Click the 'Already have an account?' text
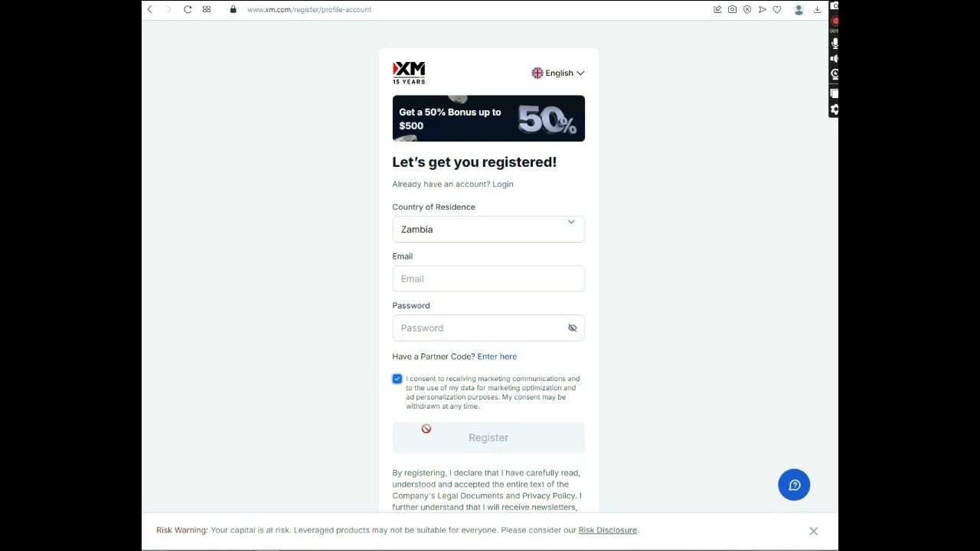 441,184
